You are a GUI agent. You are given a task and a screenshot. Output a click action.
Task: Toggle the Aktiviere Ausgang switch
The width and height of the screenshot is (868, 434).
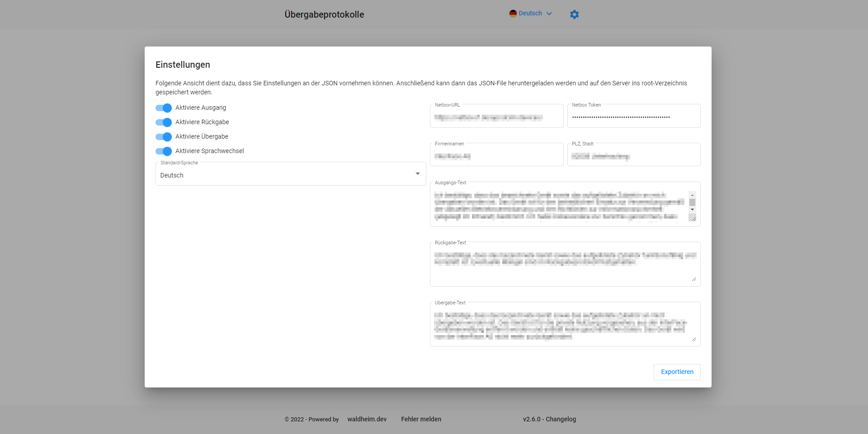click(164, 108)
